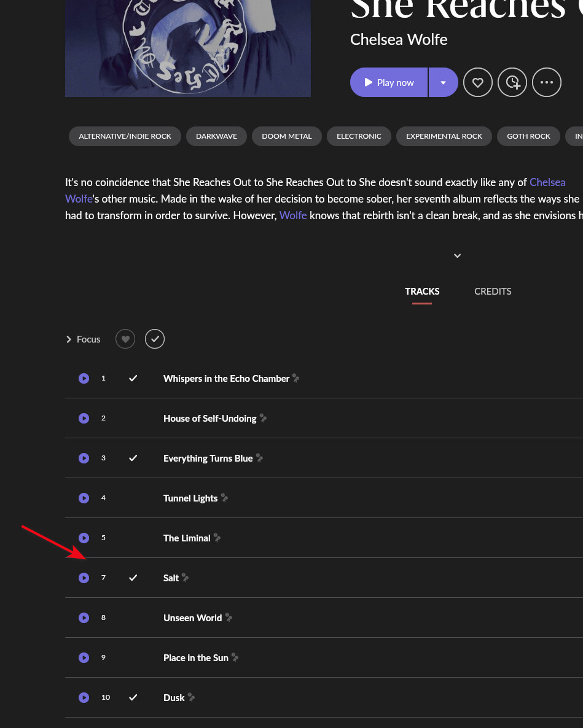
Task: Open Chelsea Wolfe artist name under title
Action: 399,39
